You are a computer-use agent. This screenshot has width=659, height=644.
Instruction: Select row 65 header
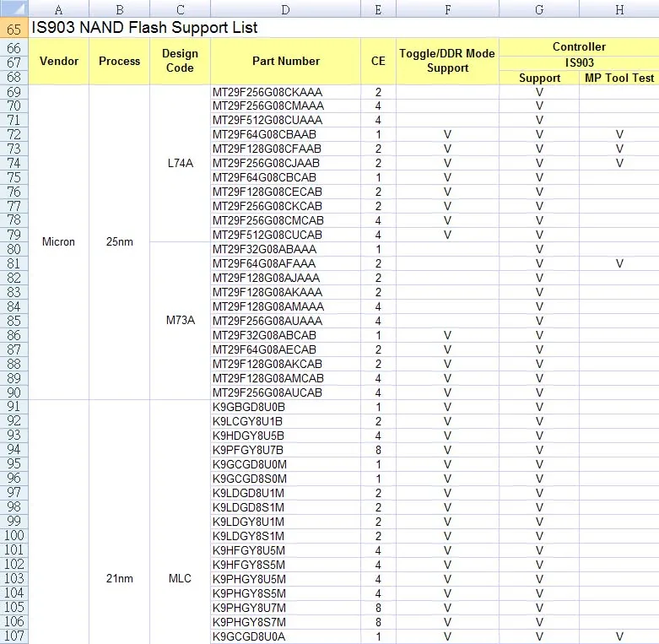14,29
